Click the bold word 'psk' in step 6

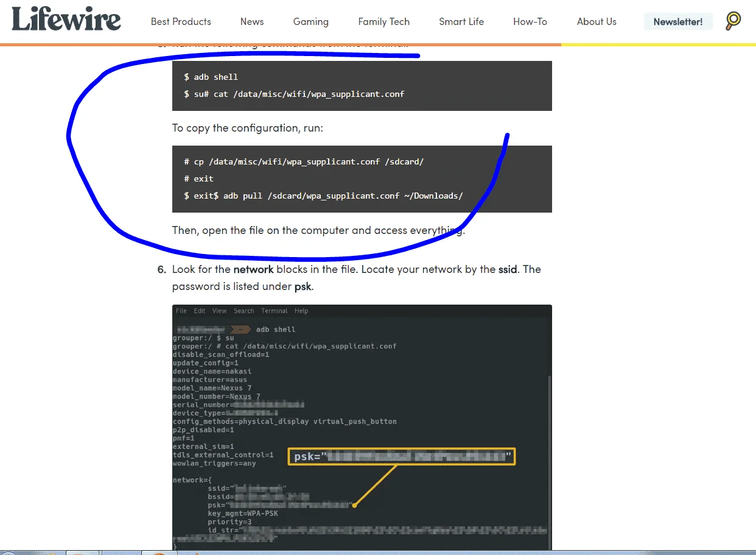point(303,286)
